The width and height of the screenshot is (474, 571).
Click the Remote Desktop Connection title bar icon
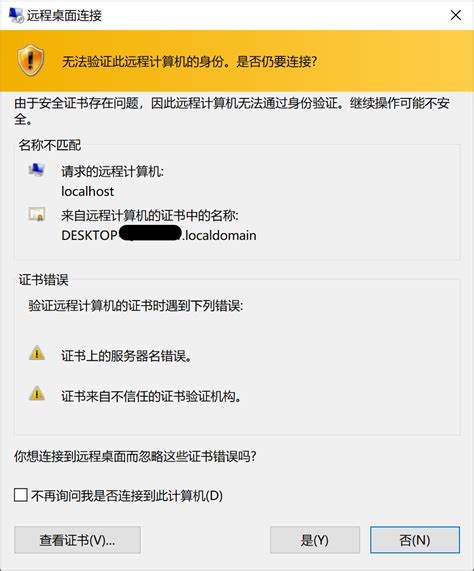pos(16,15)
